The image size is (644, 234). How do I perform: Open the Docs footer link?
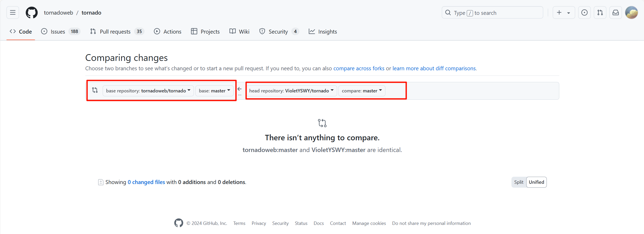click(319, 223)
